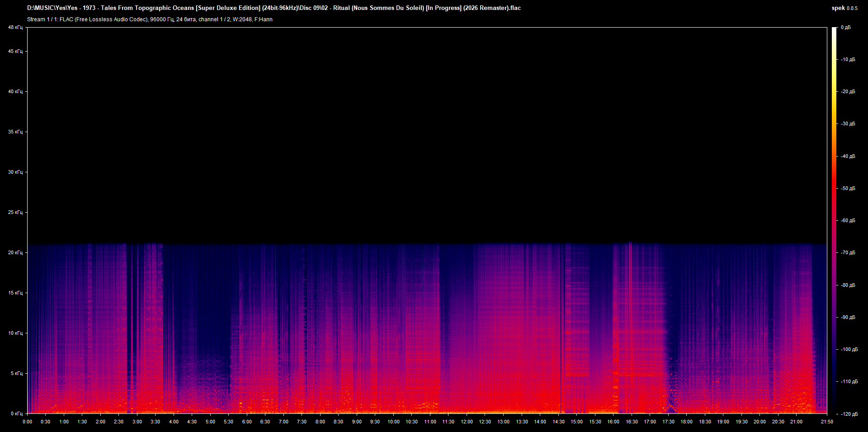868x432 pixels.
Task: Pick the 5:00 time axis label
Action: pyautogui.click(x=211, y=422)
